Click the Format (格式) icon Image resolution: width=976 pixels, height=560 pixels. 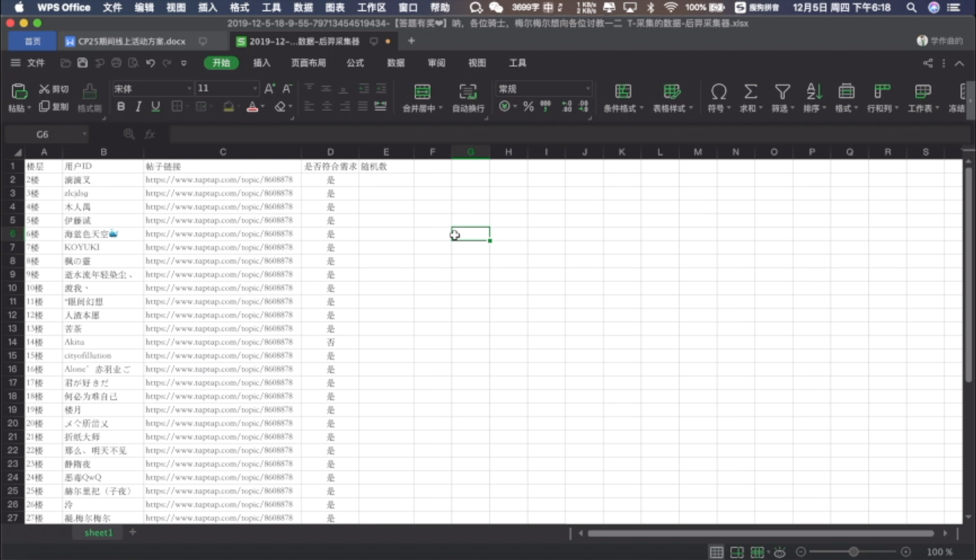846,92
